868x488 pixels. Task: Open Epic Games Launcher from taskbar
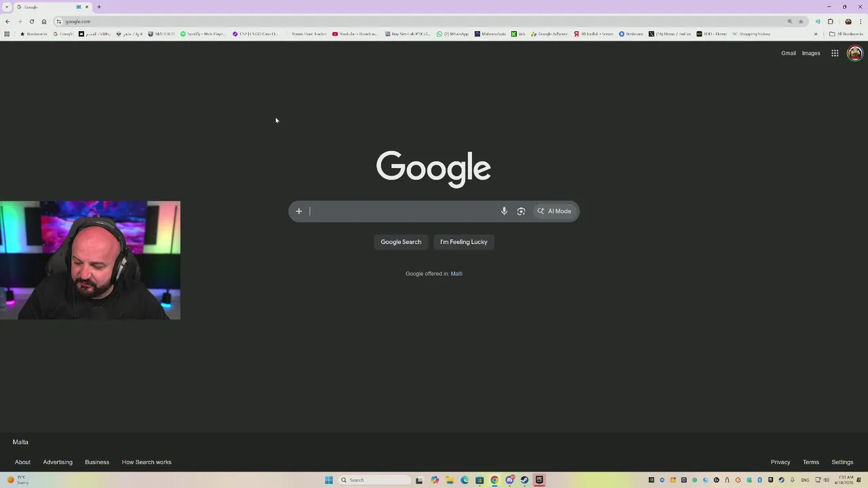(x=539, y=480)
